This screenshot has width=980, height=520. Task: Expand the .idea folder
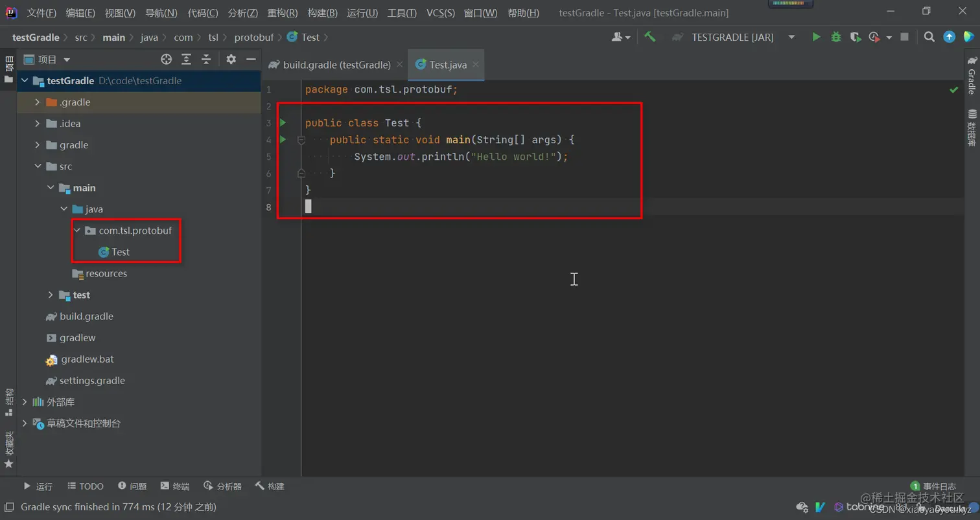click(x=37, y=124)
